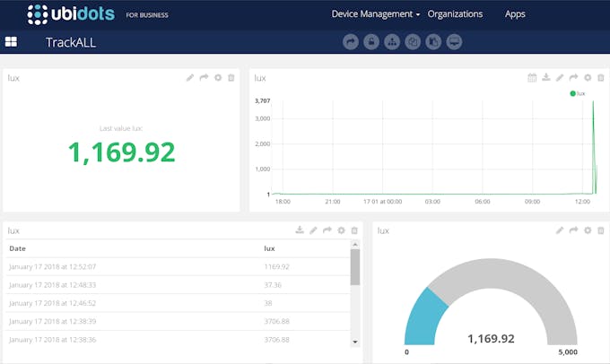The height and width of the screenshot is (364, 610).
Task: Click the Date column header in table
Action: 17,247
